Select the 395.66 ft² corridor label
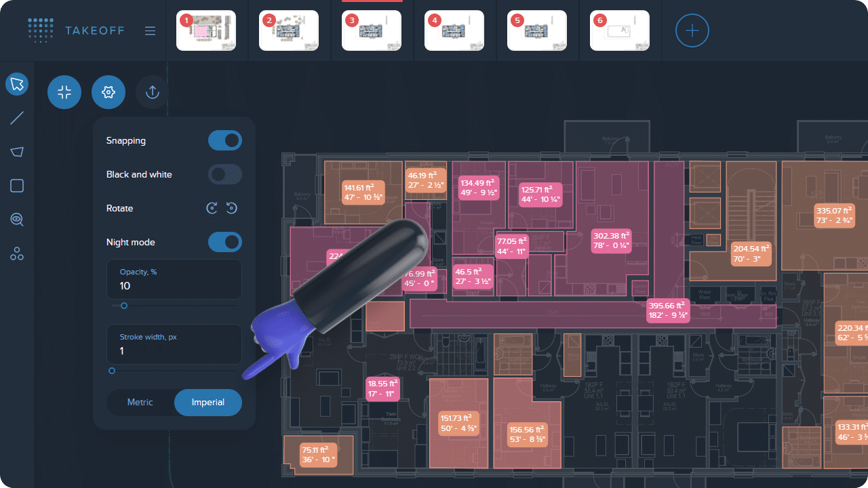 (668, 310)
